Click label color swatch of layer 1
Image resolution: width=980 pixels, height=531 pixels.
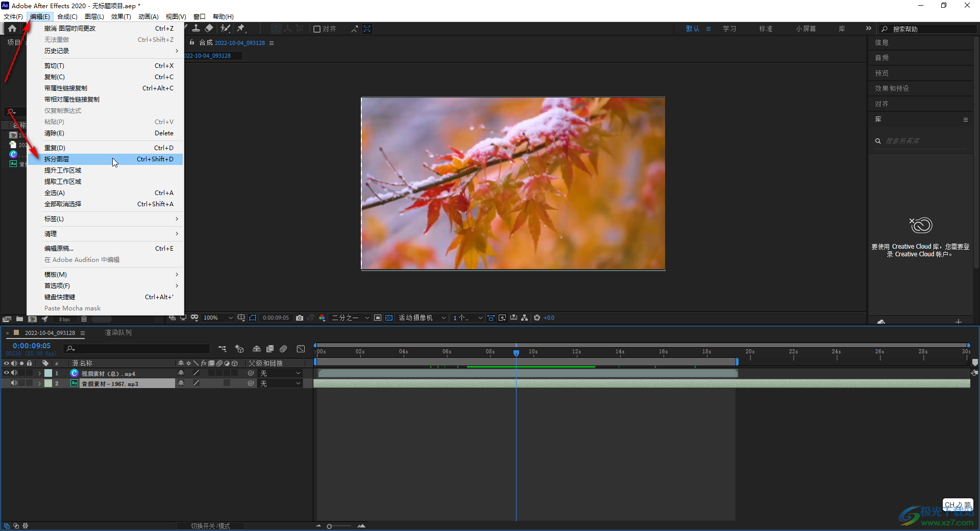click(x=48, y=373)
